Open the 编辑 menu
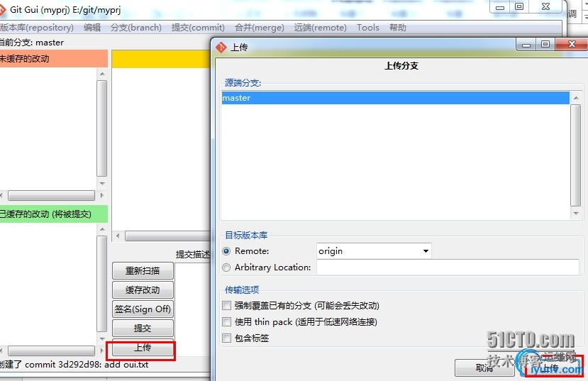Image resolution: width=588 pixels, height=381 pixels. pyautogui.click(x=92, y=28)
